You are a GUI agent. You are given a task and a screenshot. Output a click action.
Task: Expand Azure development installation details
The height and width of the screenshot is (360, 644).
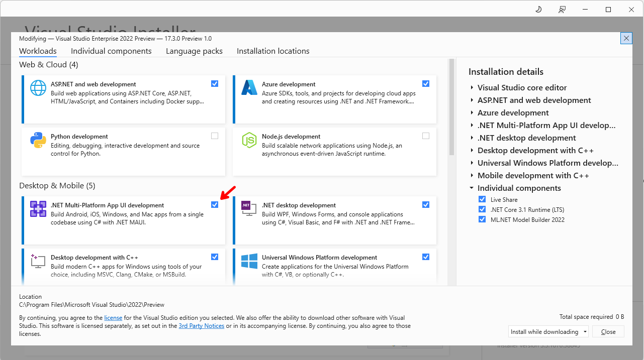(472, 113)
